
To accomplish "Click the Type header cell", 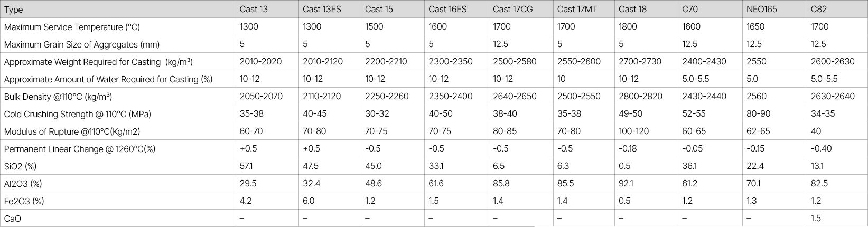I will pos(14,10).
